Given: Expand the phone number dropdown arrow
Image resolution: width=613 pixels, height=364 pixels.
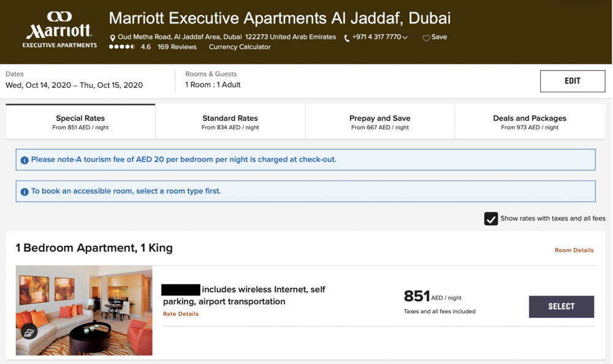Looking at the screenshot, I should click(406, 38).
